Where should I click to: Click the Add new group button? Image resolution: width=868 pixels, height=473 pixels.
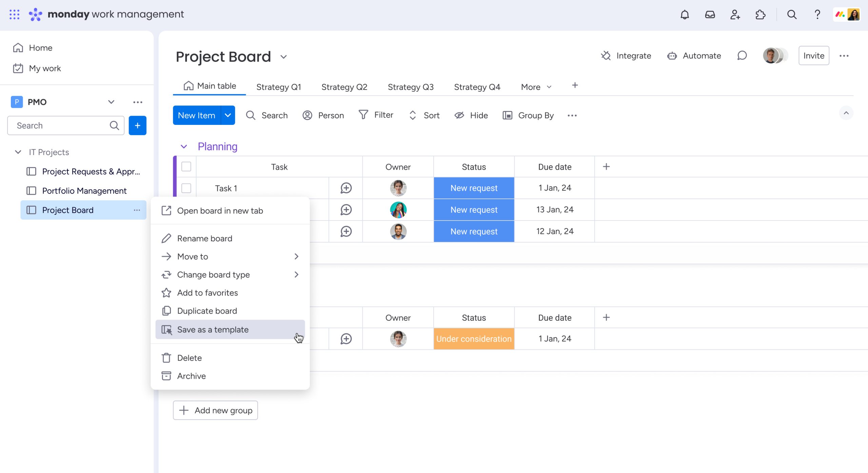[215, 410]
